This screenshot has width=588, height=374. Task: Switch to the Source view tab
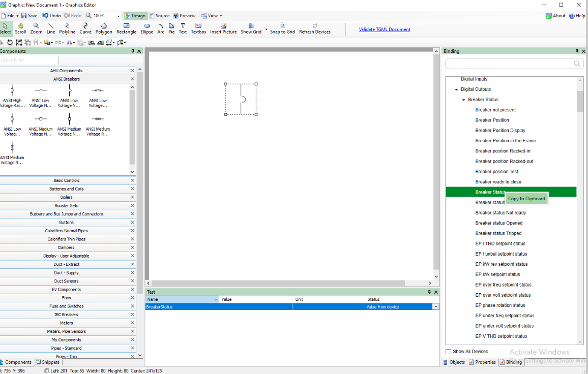coord(159,16)
